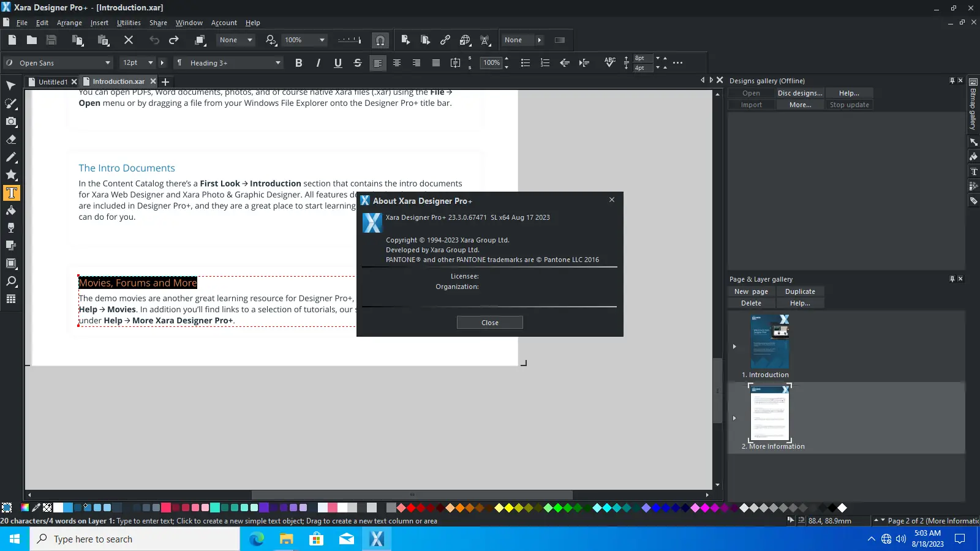The height and width of the screenshot is (551, 980).
Task: Click the web globe publish icon
Action: (x=466, y=40)
